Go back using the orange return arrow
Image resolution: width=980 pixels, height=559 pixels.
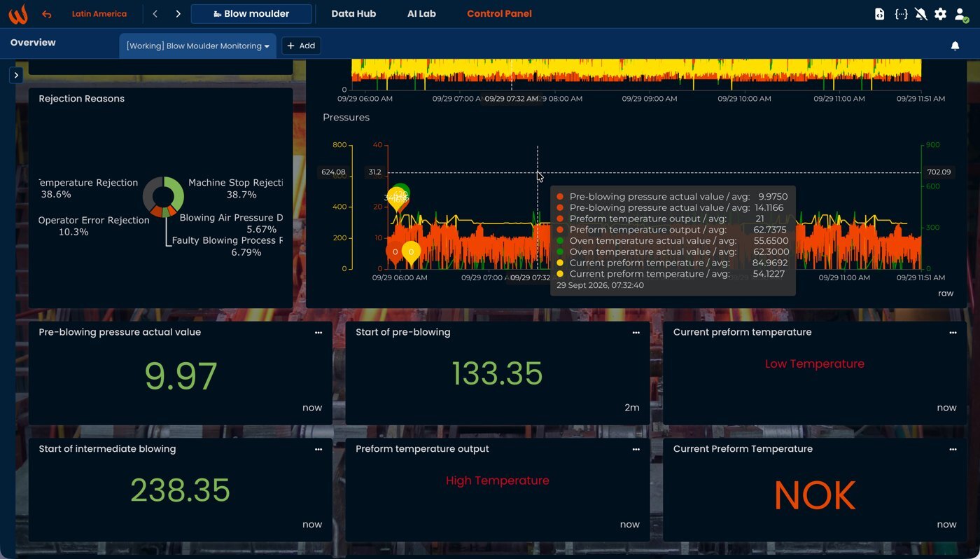point(47,14)
